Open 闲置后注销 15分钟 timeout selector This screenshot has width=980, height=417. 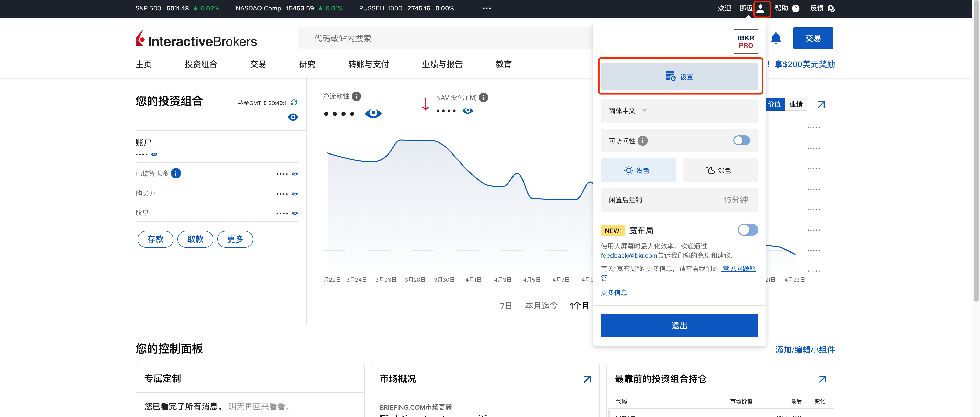coord(679,200)
